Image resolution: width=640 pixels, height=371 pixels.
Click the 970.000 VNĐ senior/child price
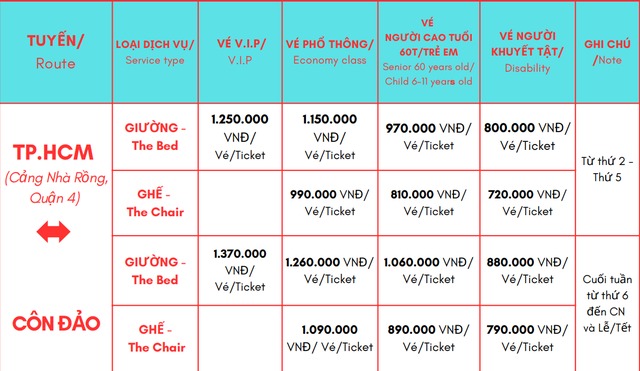pyautogui.click(x=429, y=137)
